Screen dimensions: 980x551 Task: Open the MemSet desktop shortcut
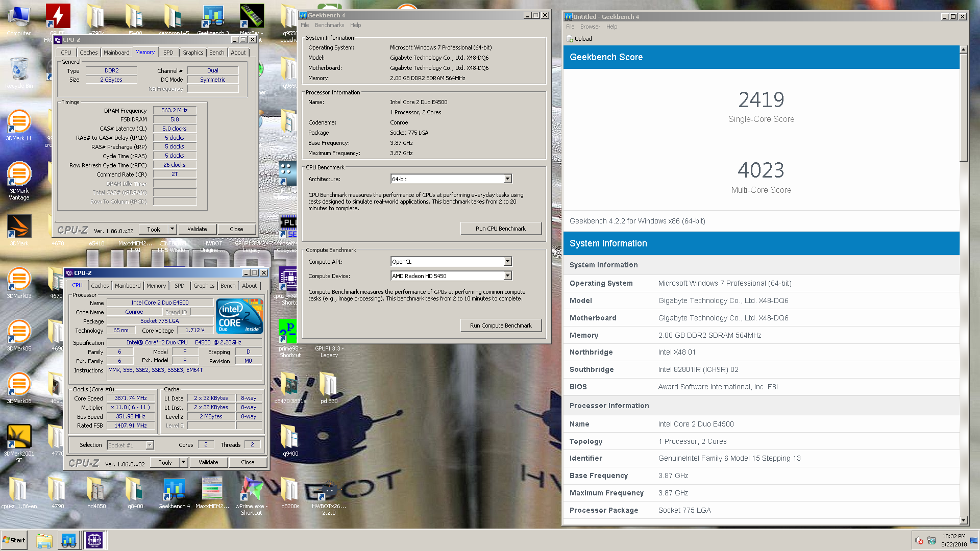[252, 18]
